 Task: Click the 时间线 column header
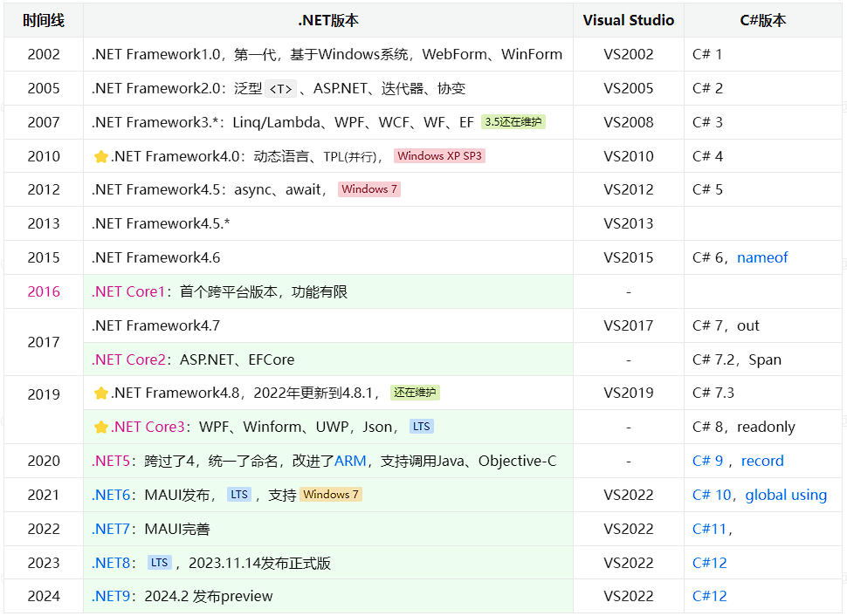pos(44,21)
